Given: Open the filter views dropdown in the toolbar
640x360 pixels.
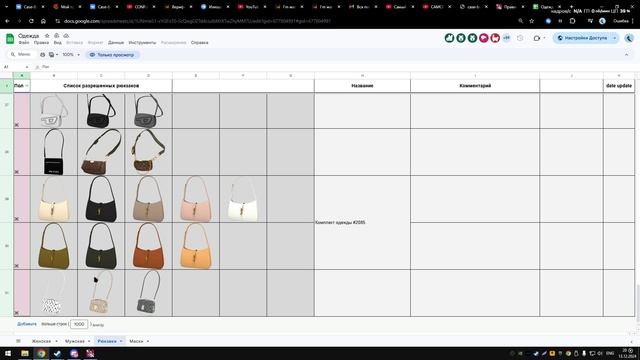Looking at the screenshot, I should pyautogui.click(x=53, y=54).
